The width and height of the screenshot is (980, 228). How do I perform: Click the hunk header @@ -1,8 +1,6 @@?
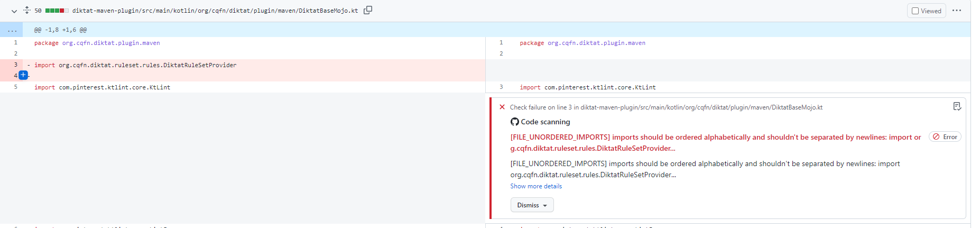[x=60, y=30]
